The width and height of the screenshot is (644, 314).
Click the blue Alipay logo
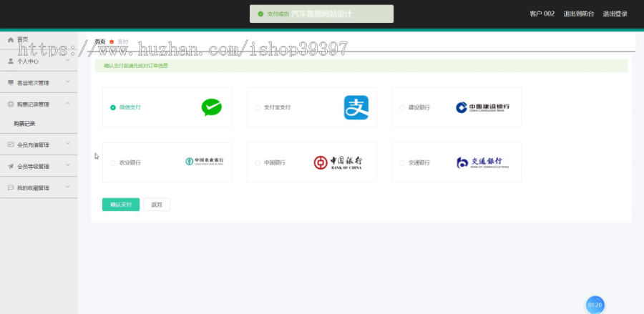point(356,107)
